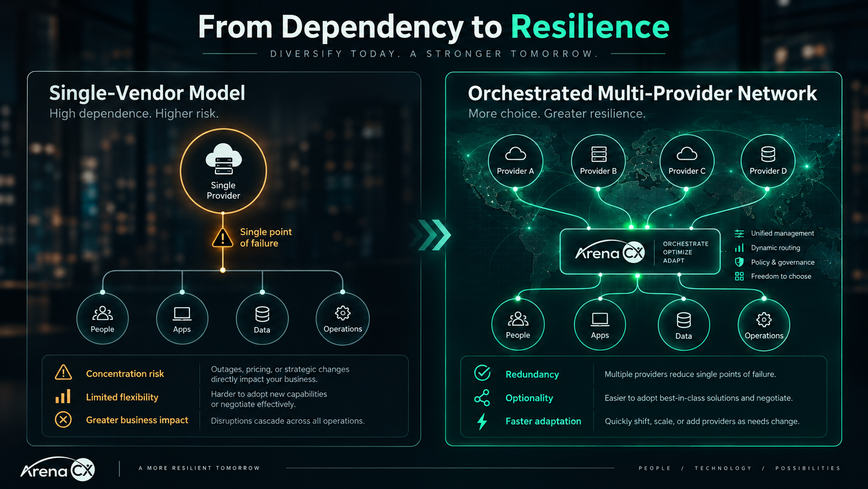Click the 'Dynamic routing' label
The width and height of the screenshot is (868, 489).
pyautogui.click(x=776, y=248)
